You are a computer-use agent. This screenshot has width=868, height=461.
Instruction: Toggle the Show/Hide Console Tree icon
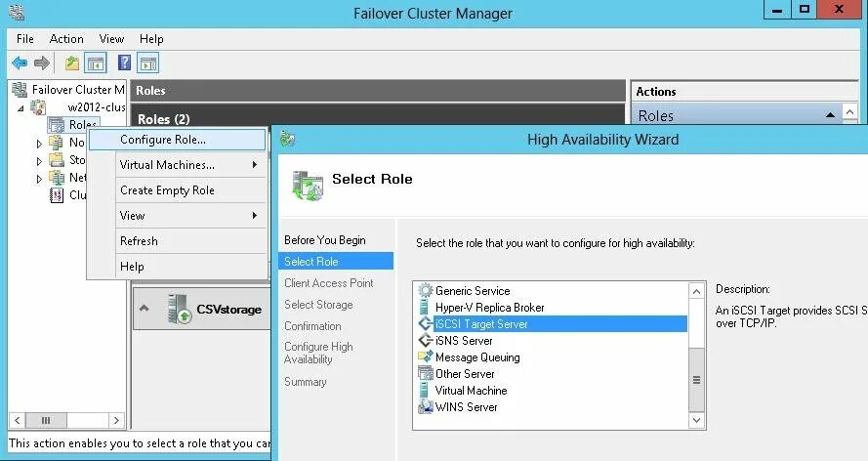coord(96,63)
